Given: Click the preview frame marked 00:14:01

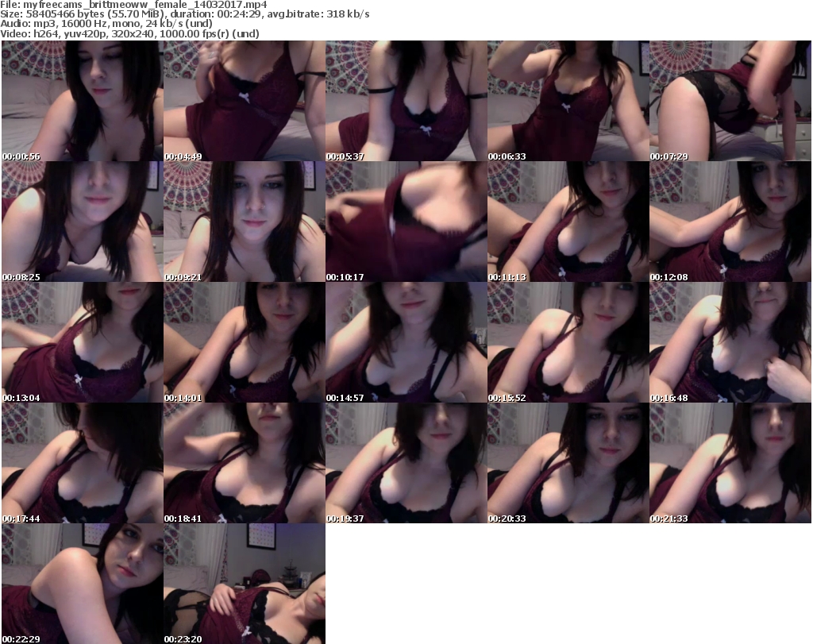Looking at the screenshot, I should coord(245,342).
